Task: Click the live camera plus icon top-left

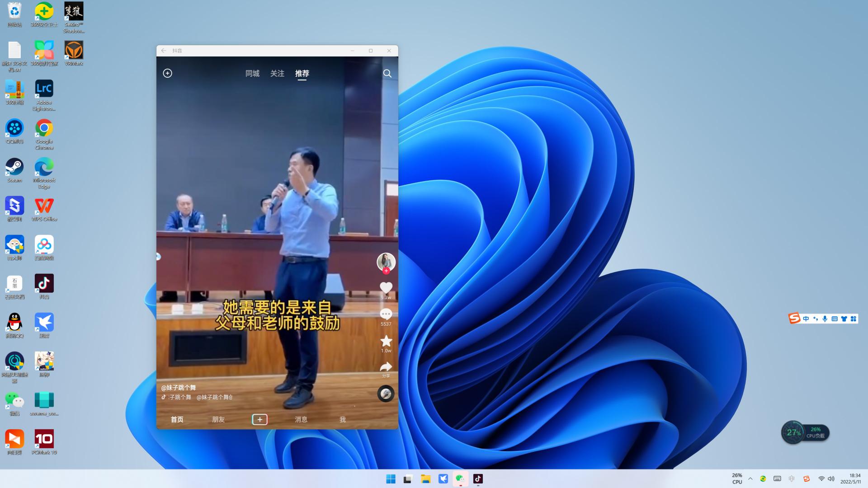Action: pos(167,73)
